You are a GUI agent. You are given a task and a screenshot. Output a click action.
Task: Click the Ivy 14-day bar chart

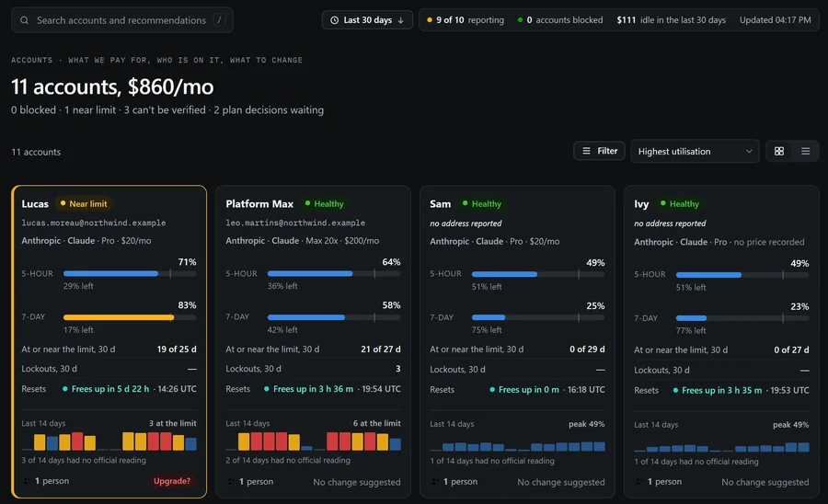click(722, 447)
